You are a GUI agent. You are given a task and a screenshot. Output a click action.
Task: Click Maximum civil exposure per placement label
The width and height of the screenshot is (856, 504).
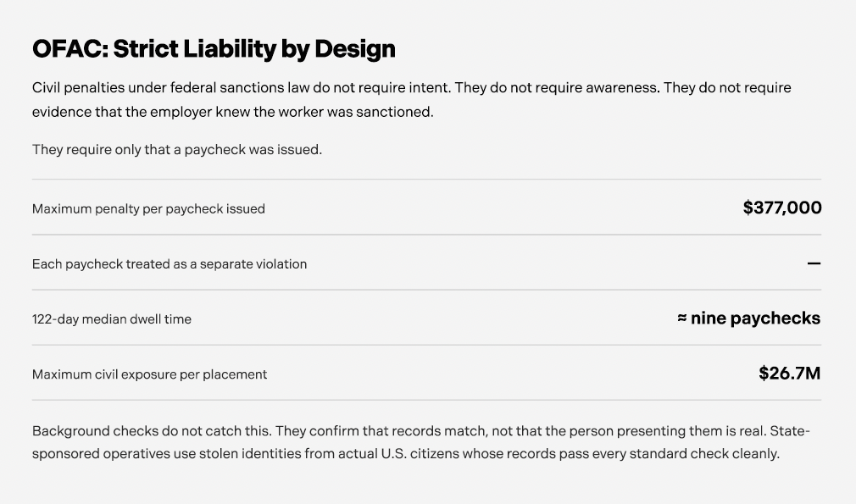pos(149,374)
